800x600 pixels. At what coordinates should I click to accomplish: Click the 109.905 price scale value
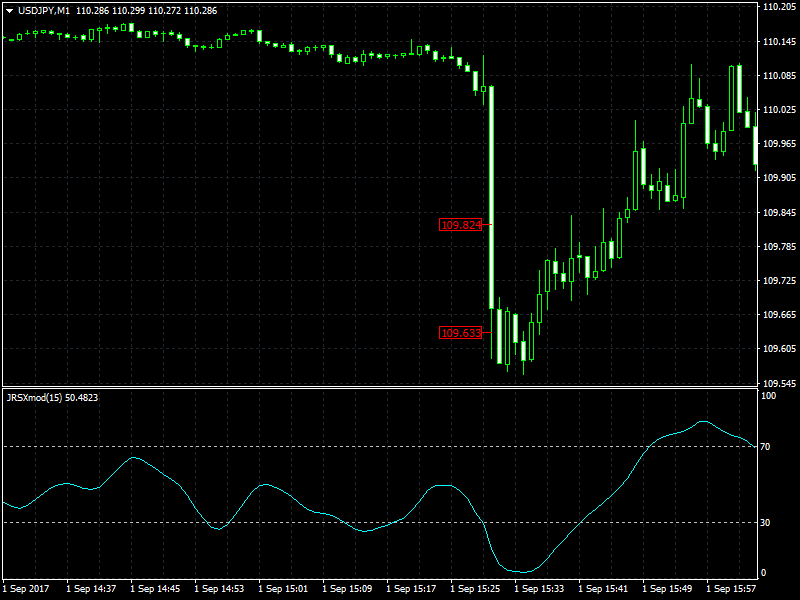(779, 178)
